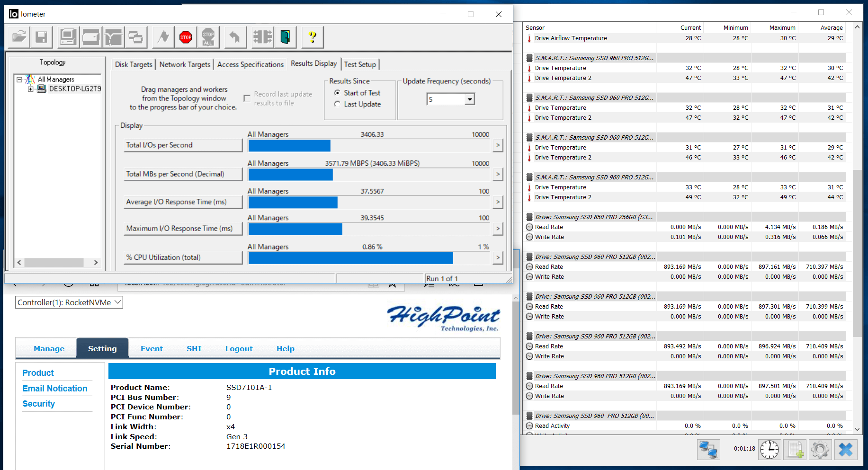Open the Product settings link
This screenshot has width=868, height=470.
click(38, 373)
